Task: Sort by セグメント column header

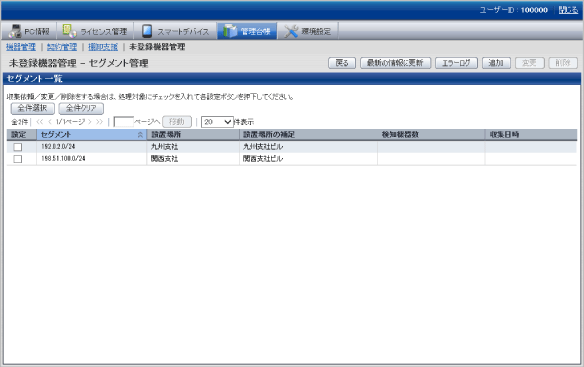Action: coord(92,135)
